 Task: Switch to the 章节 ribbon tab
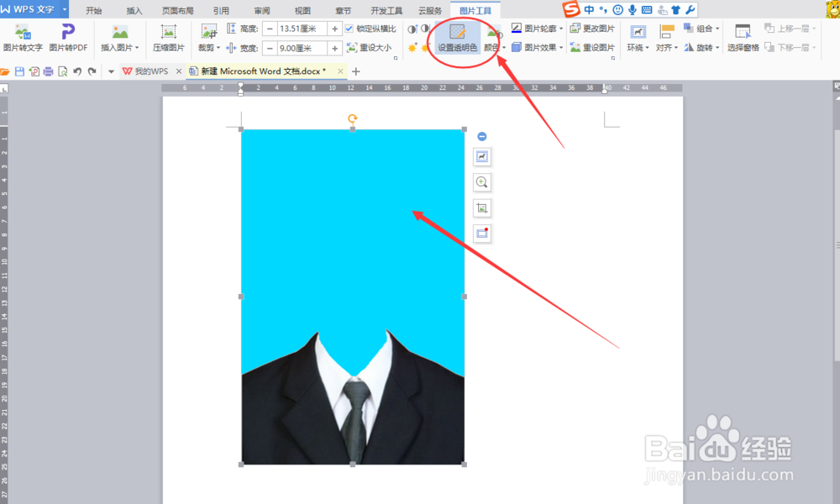(x=343, y=11)
